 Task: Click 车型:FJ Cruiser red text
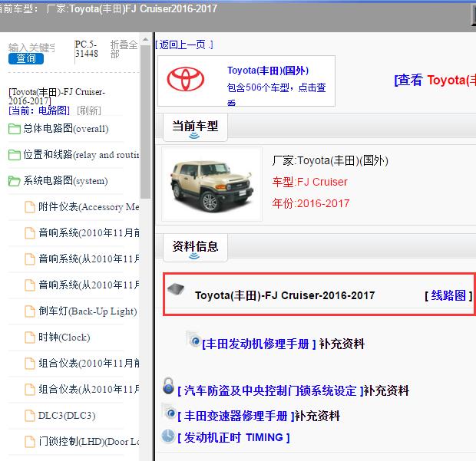[309, 182]
